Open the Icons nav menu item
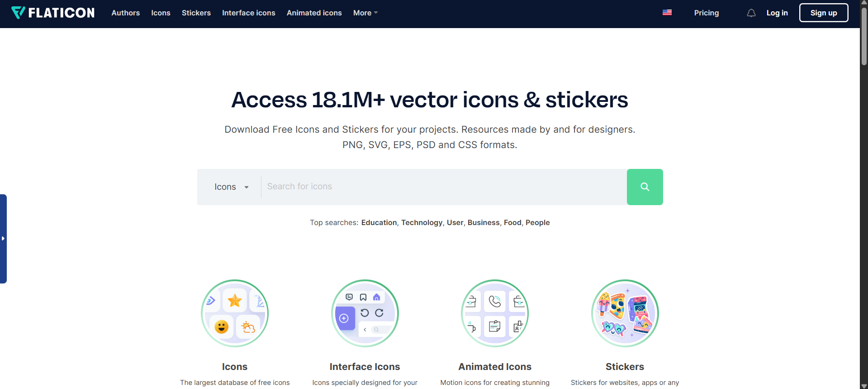 click(161, 13)
